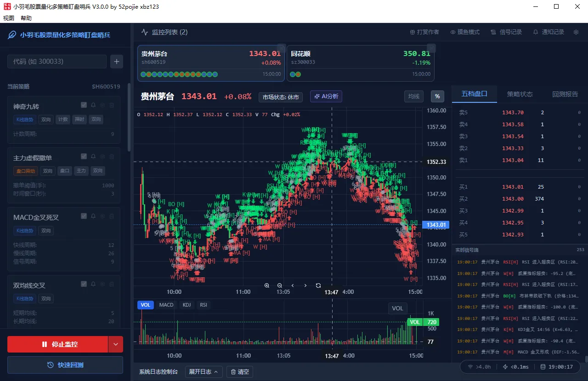Open the 视图 menu

9,18
